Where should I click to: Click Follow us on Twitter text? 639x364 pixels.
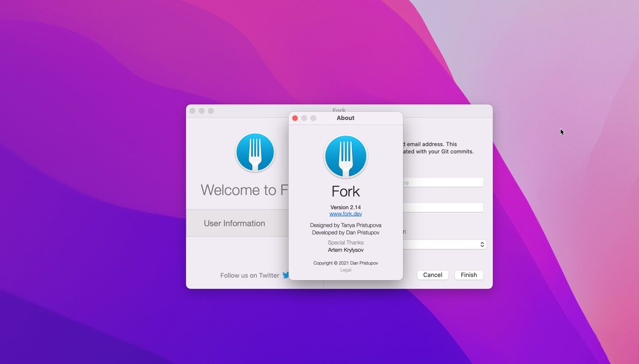250,275
